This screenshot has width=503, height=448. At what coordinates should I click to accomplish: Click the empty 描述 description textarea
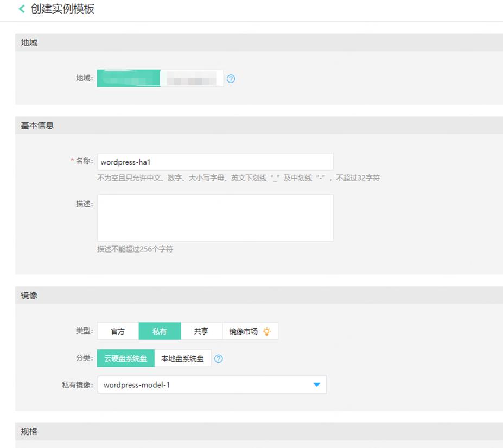214,217
